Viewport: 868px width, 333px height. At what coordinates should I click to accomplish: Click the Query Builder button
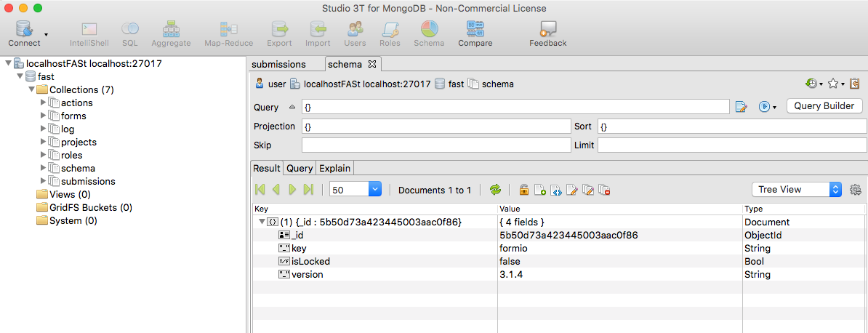[x=824, y=106]
